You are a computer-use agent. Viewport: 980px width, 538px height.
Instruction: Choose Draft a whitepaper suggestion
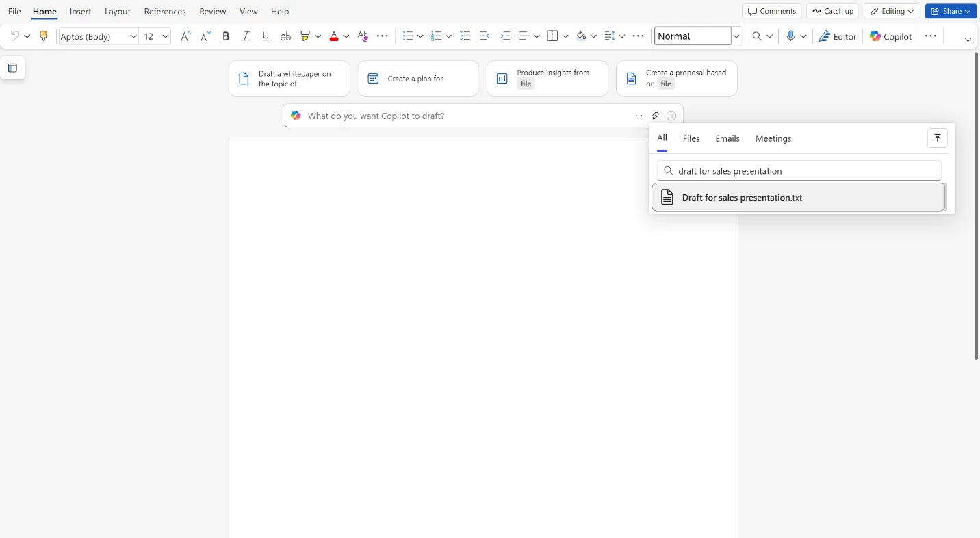click(x=289, y=79)
